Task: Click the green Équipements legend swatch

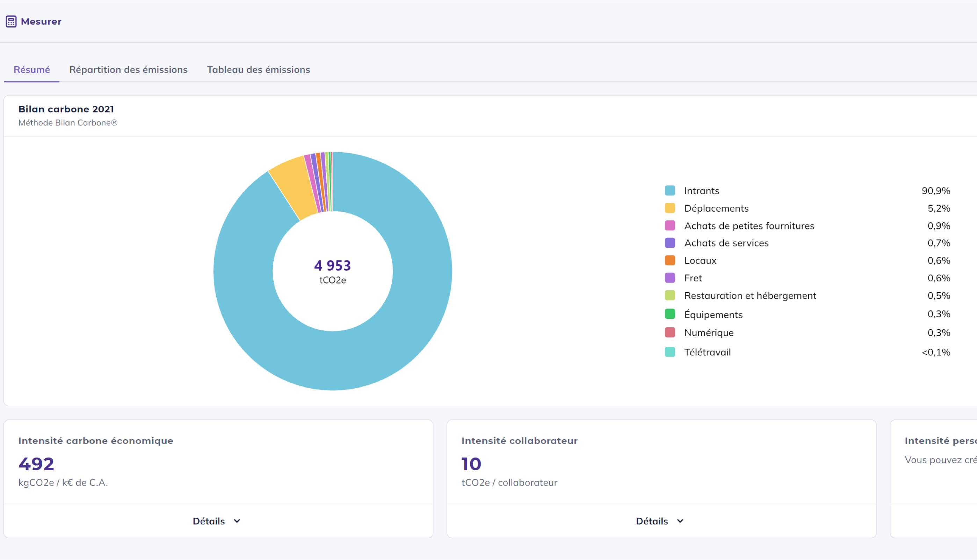Action: [x=670, y=314]
